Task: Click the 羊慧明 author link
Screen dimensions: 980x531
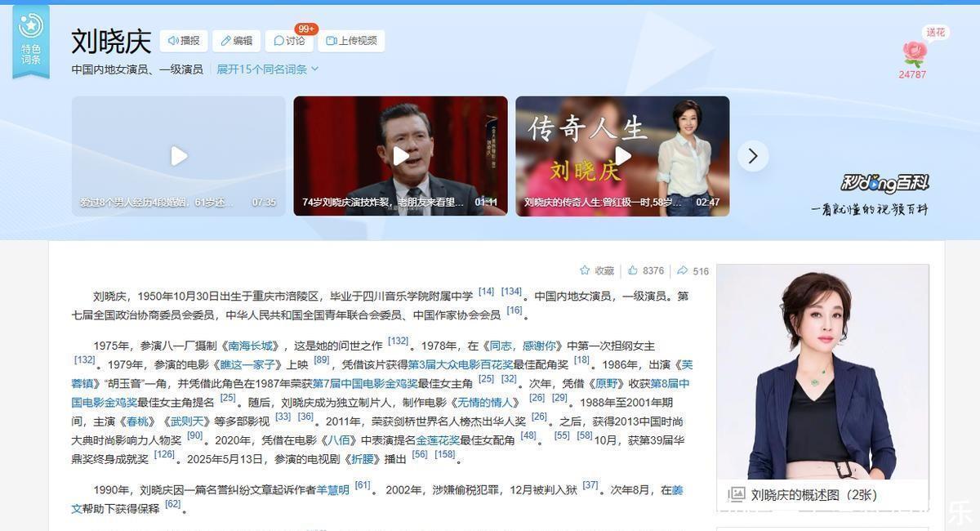Action: [333, 490]
